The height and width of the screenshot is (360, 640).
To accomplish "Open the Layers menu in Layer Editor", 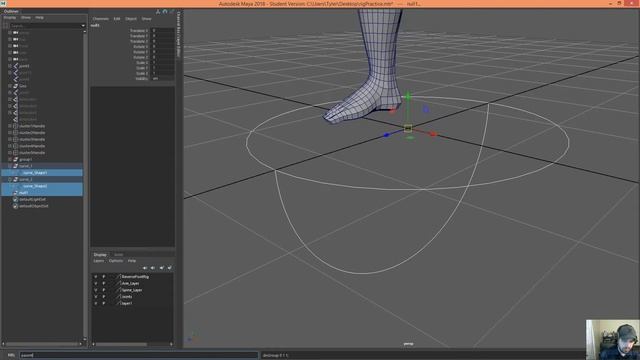I will tap(99, 261).
